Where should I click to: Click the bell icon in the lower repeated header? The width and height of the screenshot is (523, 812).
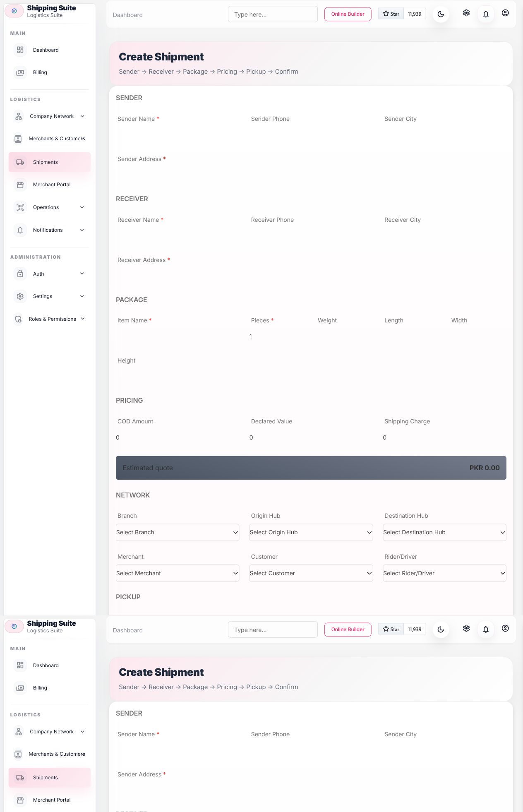[486, 629]
